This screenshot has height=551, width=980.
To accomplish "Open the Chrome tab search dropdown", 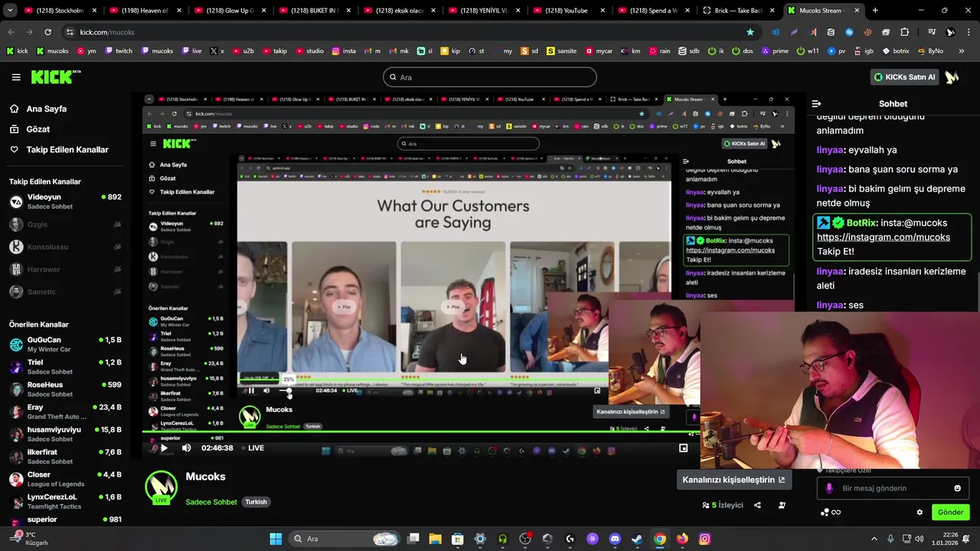I will coord(11,11).
